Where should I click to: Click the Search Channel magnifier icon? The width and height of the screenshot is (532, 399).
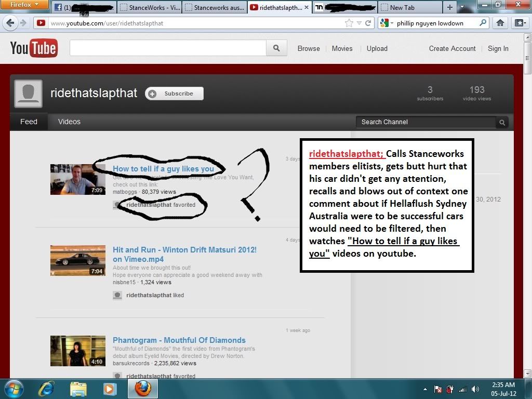[502, 122]
